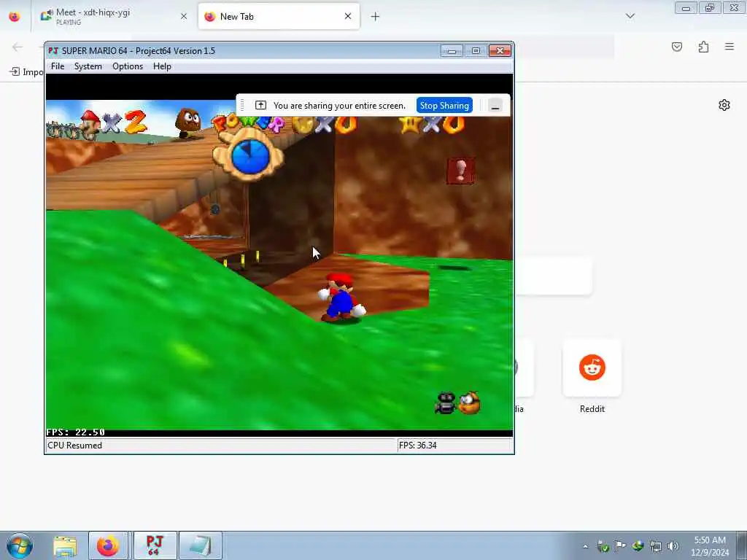Click the volume speaker tray icon
The height and width of the screenshot is (560, 747).
coord(673,546)
